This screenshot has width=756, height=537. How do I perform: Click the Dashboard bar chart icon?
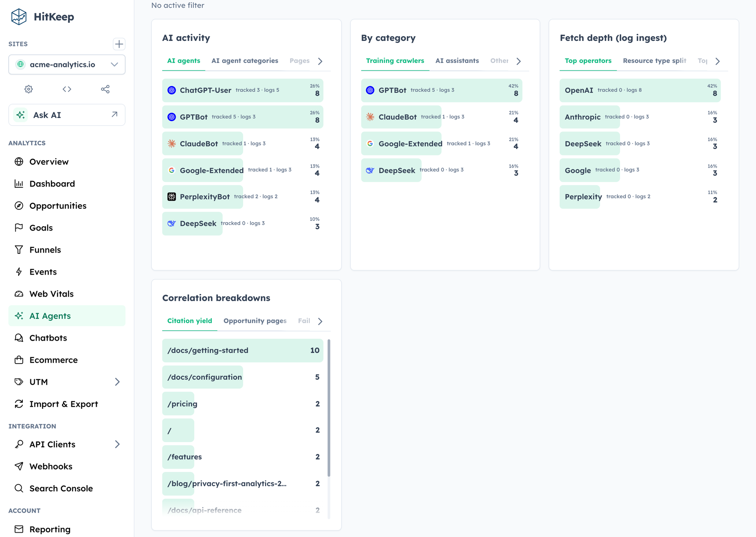point(19,184)
